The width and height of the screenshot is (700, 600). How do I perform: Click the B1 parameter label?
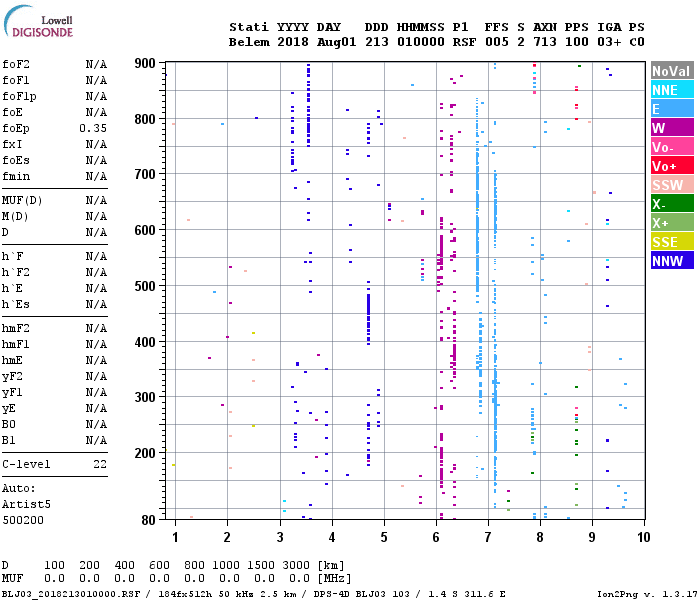(9, 441)
